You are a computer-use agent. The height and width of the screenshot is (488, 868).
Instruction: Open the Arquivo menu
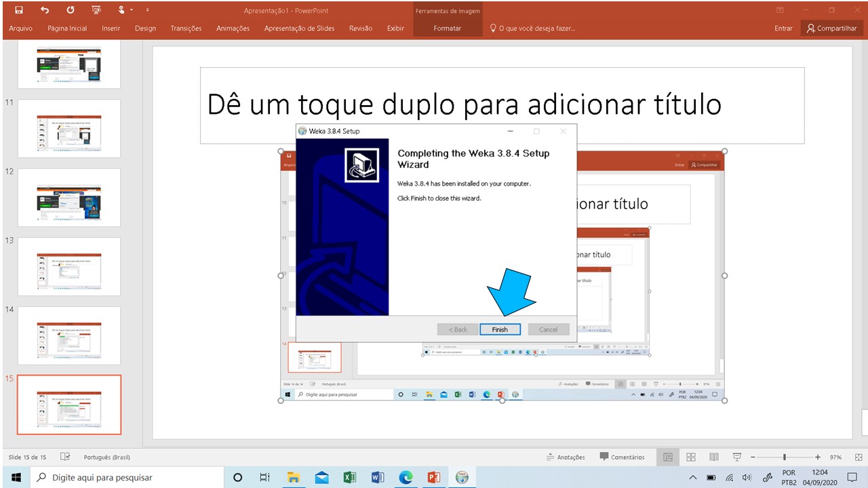21,28
